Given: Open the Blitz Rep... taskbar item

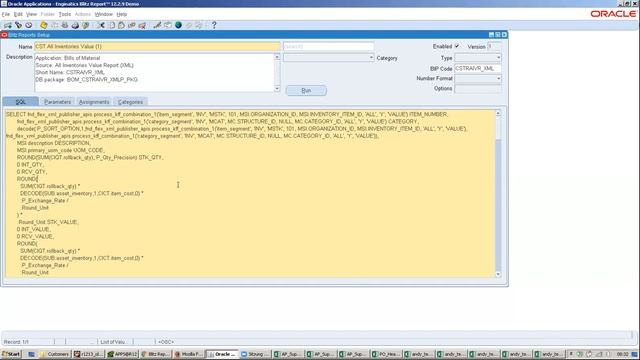Looking at the screenshot, I should tap(156, 354).
